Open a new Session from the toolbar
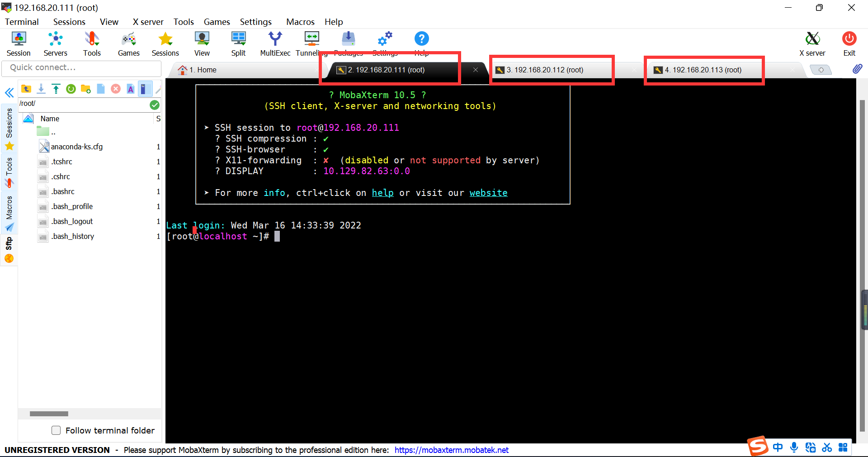The width and height of the screenshot is (868, 457). click(x=19, y=44)
